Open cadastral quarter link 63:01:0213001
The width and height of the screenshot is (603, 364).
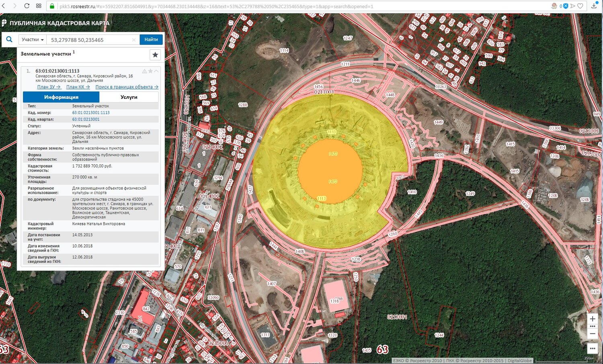[86, 119]
